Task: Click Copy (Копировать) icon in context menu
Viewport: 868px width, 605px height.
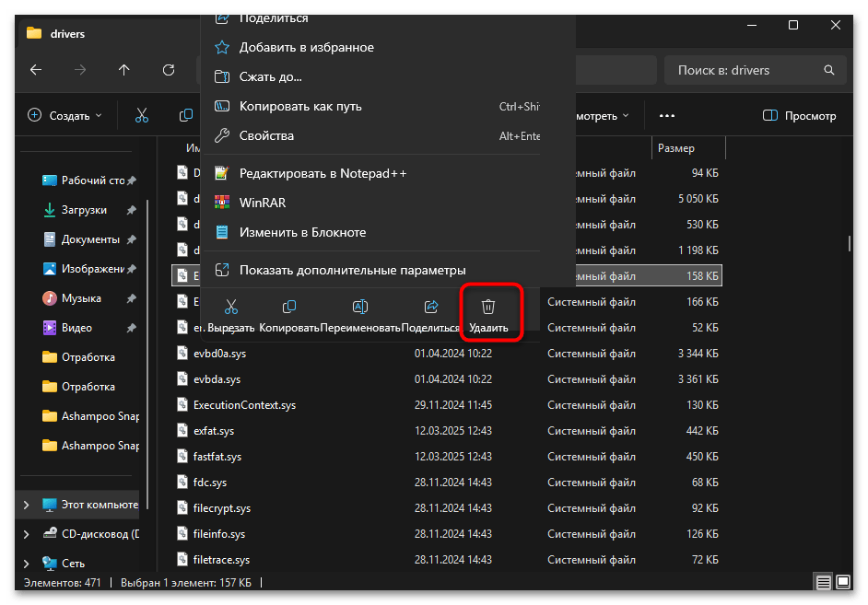Action: tap(289, 307)
